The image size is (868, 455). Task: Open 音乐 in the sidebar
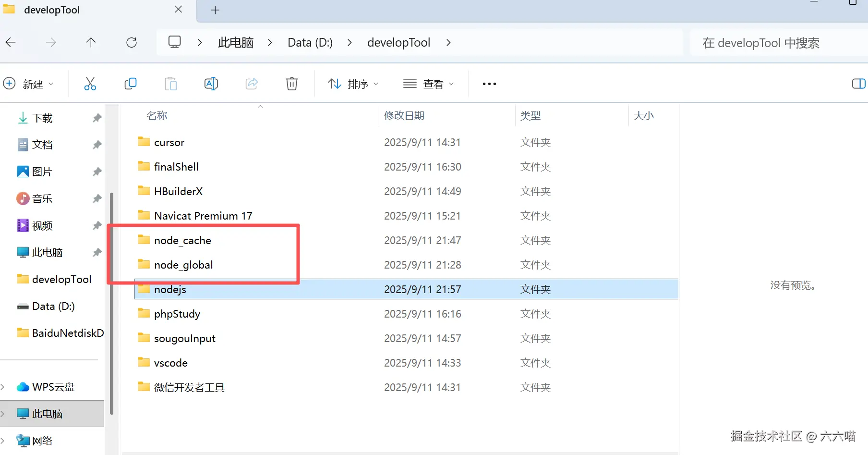click(42, 198)
